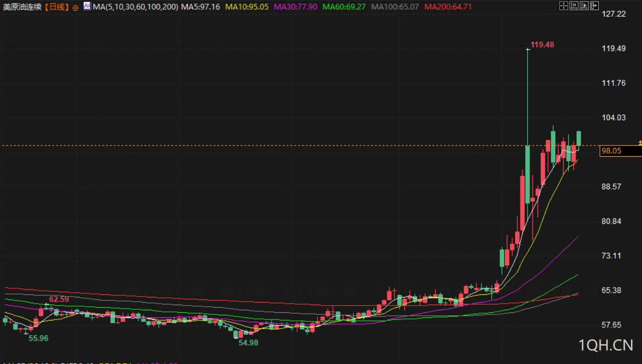Click the orange circle-plus icon by 日线
The width and height of the screenshot is (642, 364).
coord(76,8)
